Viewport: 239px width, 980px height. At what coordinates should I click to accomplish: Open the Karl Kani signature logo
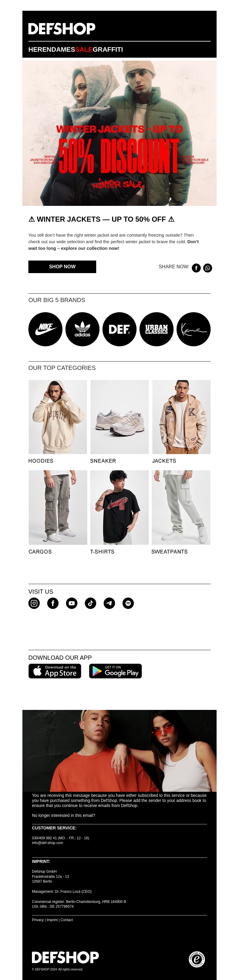[x=193, y=329]
